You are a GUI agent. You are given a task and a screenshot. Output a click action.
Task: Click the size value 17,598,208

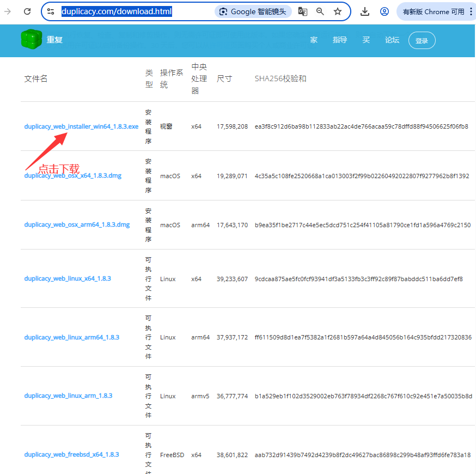232,126
